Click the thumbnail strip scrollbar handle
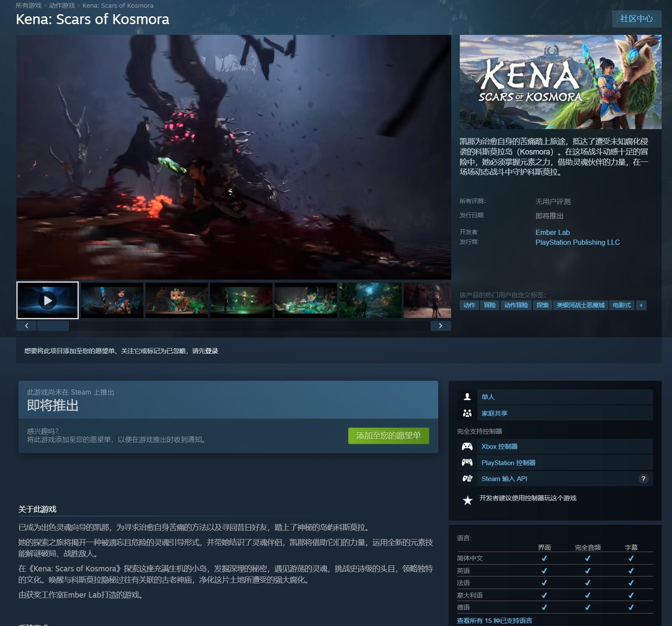Viewport: 672px width, 626px height. tap(53, 326)
